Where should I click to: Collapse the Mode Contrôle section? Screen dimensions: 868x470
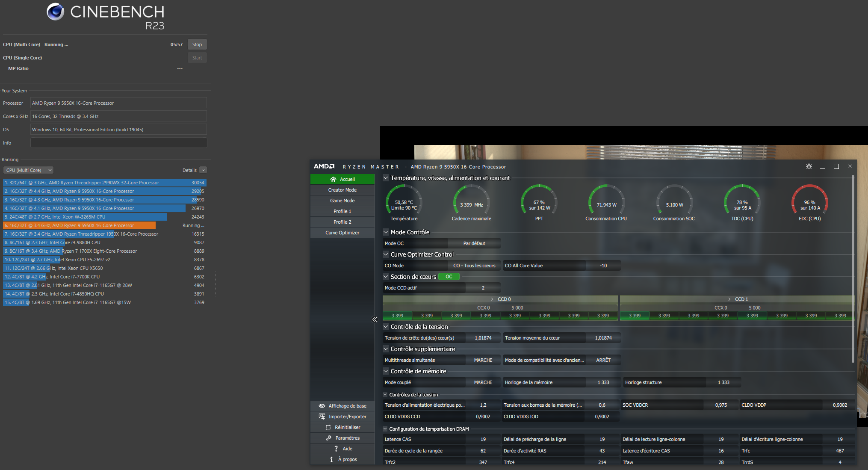point(386,232)
